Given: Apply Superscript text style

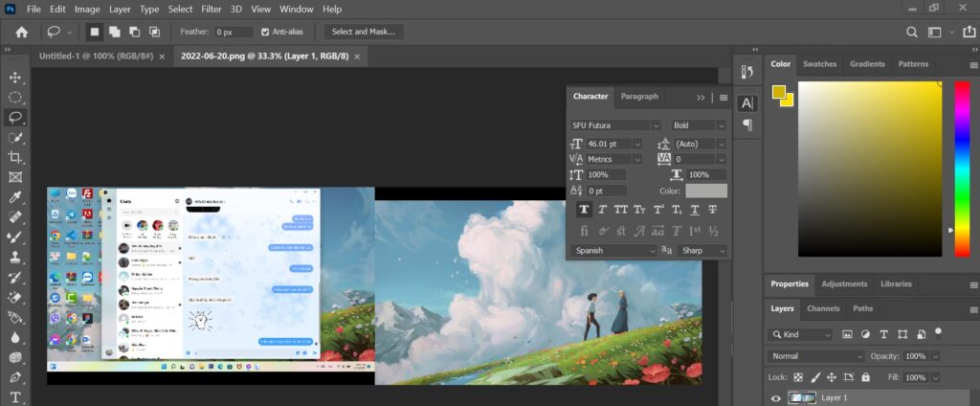Looking at the screenshot, I should [x=658, y=210].
